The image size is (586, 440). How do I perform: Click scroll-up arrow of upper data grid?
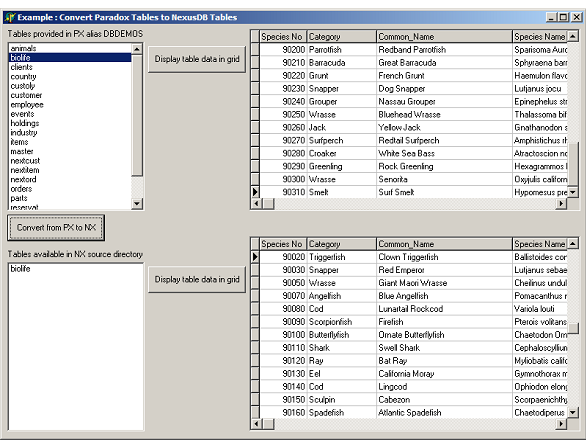click(573, 36)
